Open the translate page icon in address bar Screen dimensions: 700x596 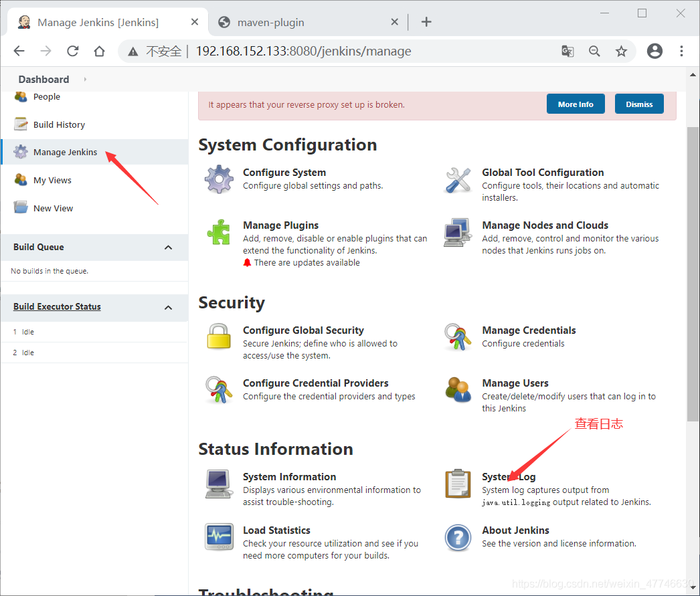[x=567, y=52]
